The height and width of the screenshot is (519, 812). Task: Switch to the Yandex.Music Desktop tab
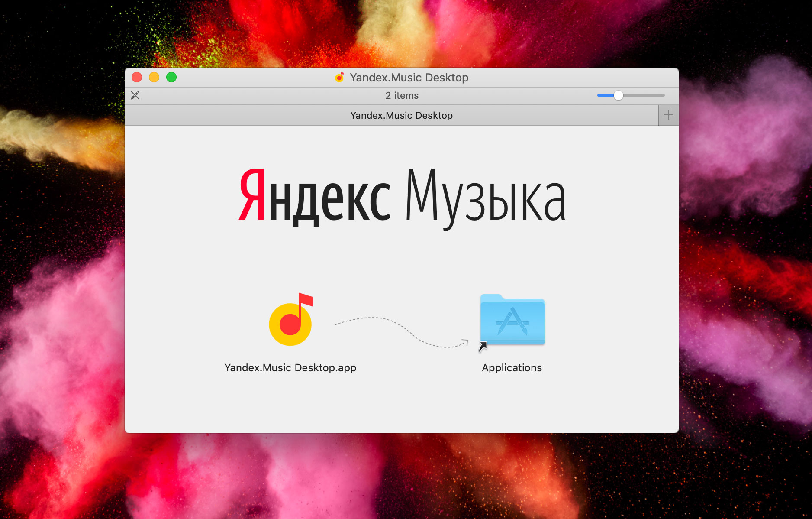(401, 115)
